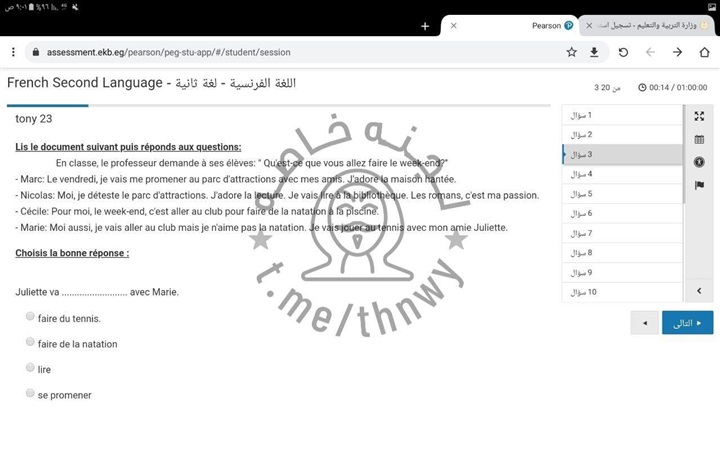720x450 pixels.
Task: Open the browser three-dot menu
Action: tap(13, 52)
